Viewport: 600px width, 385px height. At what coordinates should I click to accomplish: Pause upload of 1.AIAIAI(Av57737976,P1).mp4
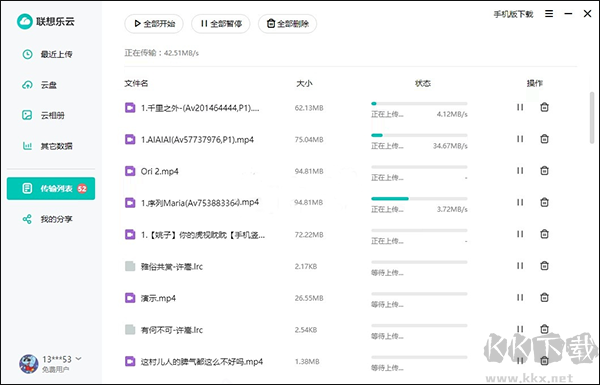pos(520,139)
